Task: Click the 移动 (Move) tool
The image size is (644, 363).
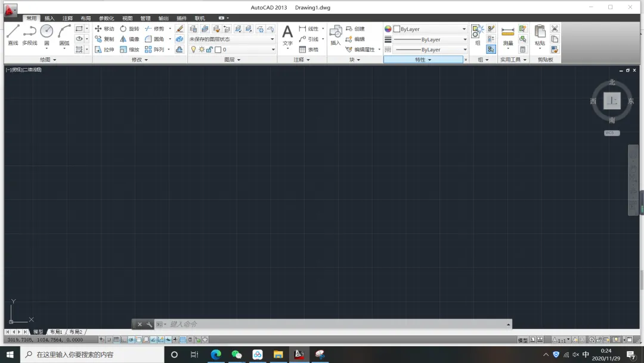Action: click(x=104, y=29)
